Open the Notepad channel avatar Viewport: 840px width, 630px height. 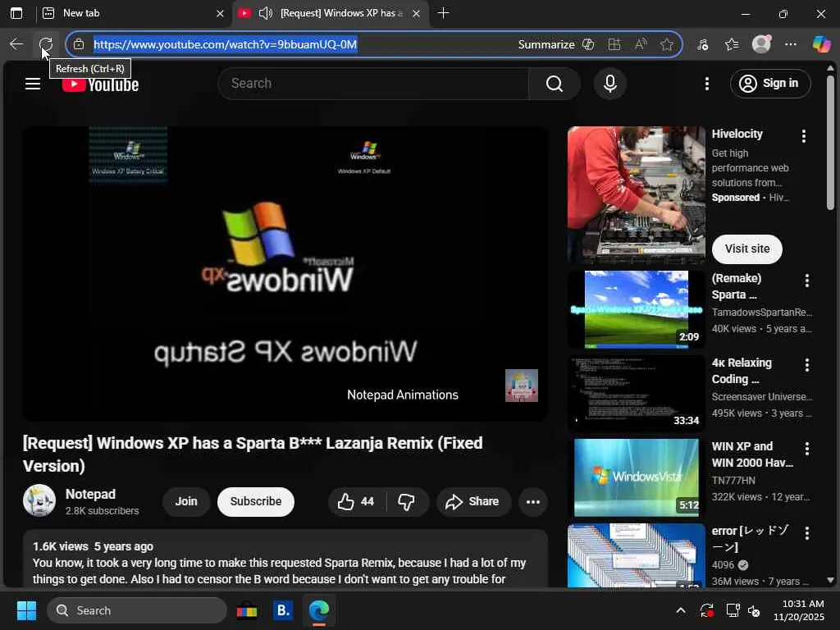[x=39, y=501]
